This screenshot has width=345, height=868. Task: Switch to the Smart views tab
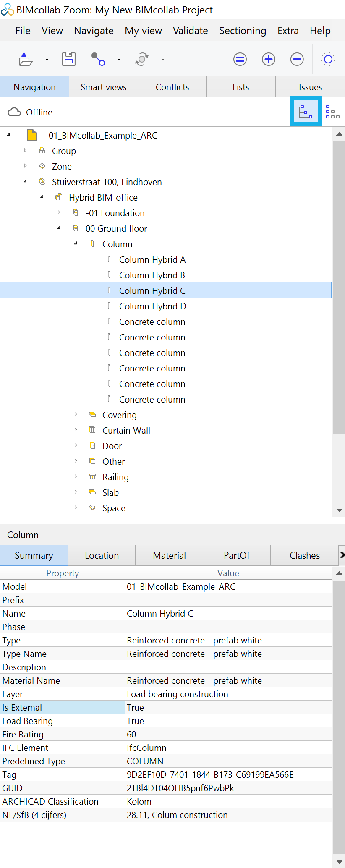coord(103,87)
